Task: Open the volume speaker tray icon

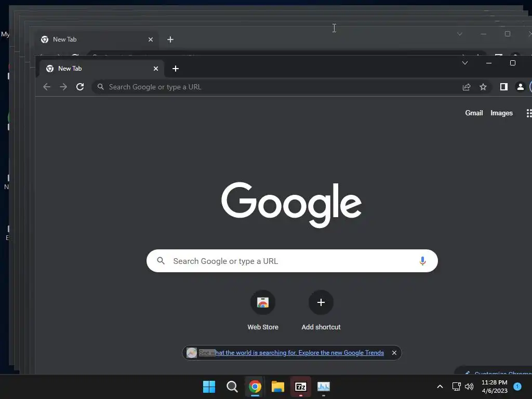Action: point(469,387)
